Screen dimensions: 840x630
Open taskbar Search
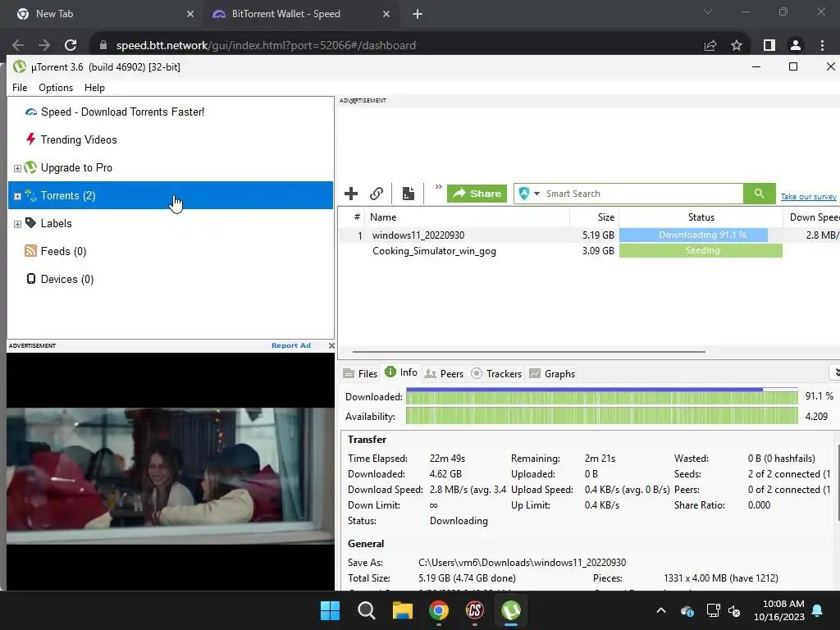[367, 610]
